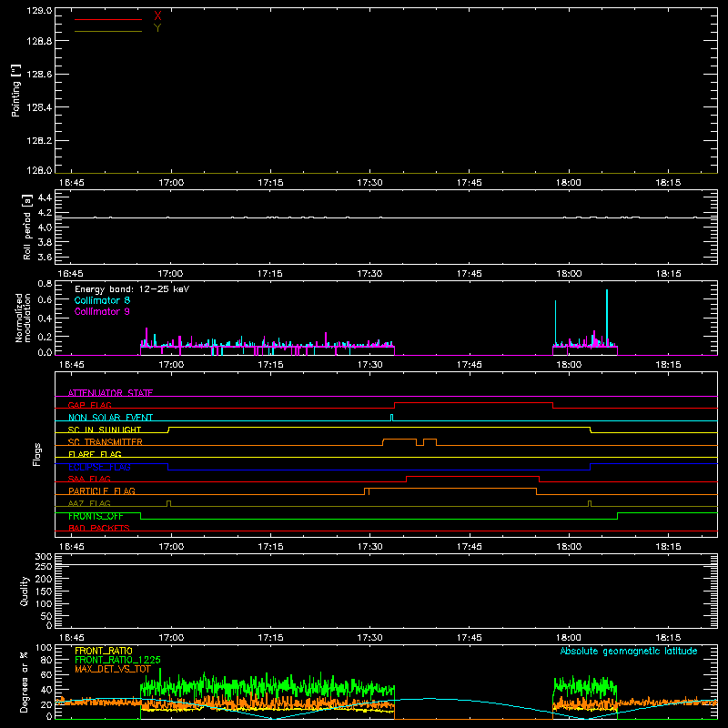728x728 pixels.
Task: Click the 'Degrees or %' axis title
Action: (25, 682)
